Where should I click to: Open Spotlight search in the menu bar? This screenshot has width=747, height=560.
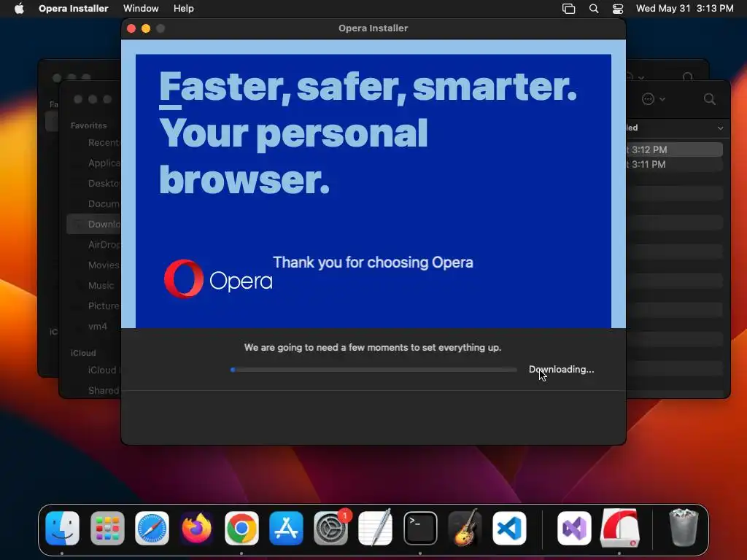(594, 9)
